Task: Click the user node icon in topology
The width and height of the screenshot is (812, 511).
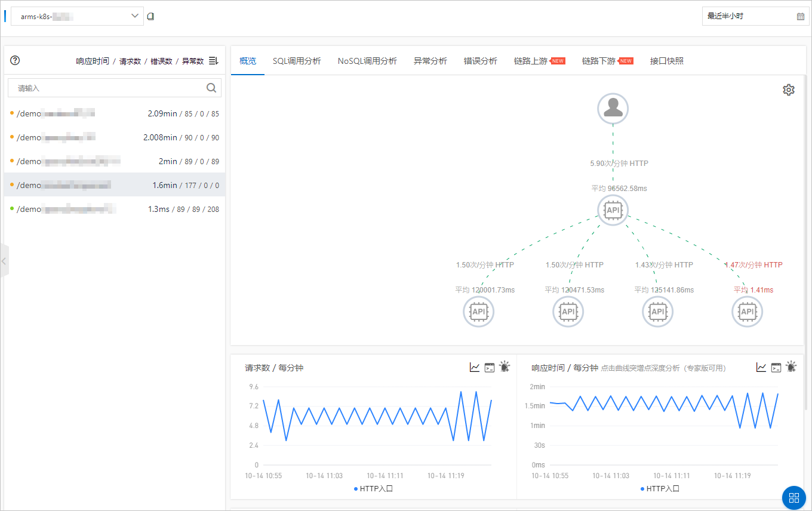Action: pos(613,109)
